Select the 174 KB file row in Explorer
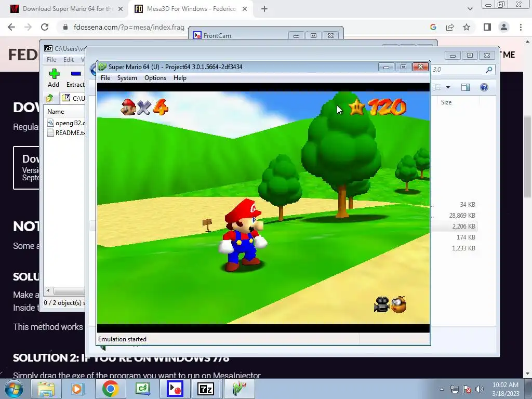The width and height of the screenshot is (532, 399). coord(455,237)
